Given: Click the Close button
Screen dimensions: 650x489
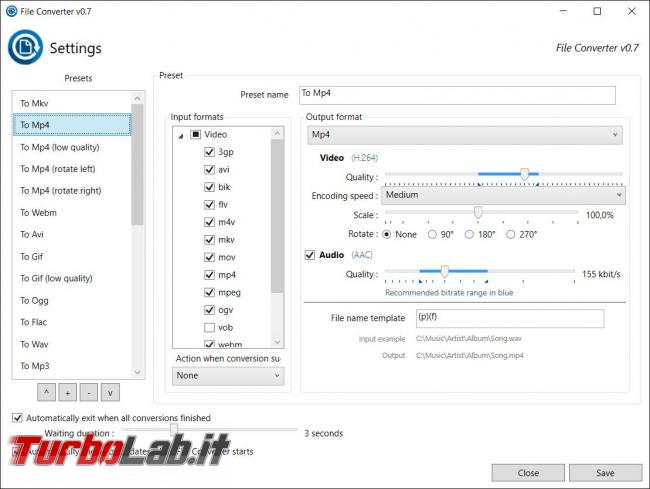Looking at the screenshot, I should (x=528, y=473).
